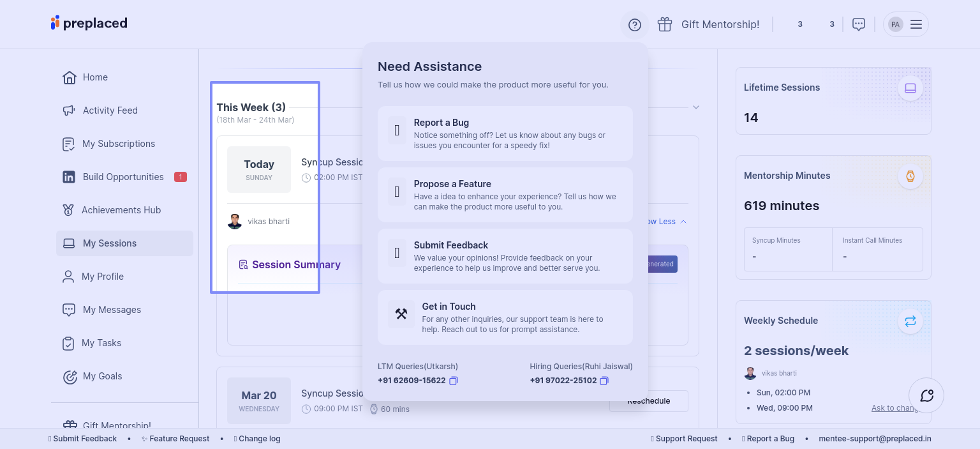980x449 pixels.
Task: Open Change log footer link
Action: pos(258,439)
